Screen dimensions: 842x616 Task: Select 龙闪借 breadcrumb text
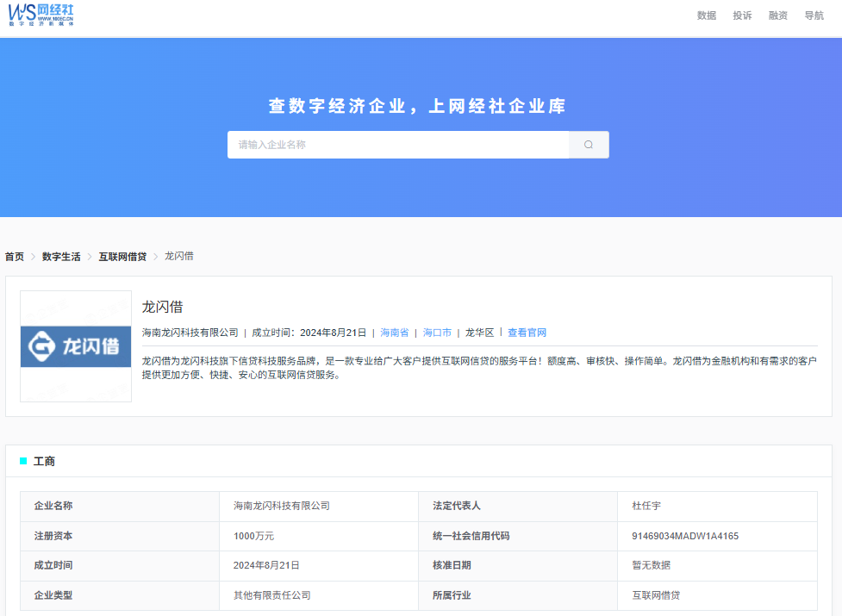pos(178,256)
